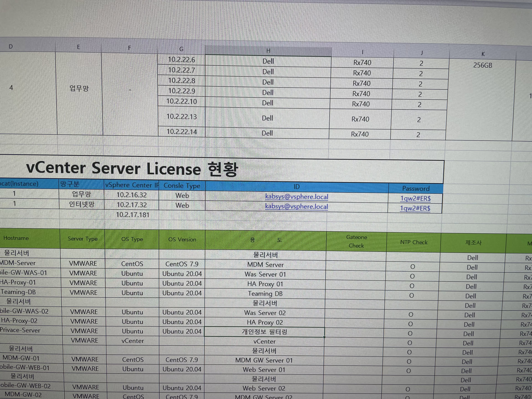
Task: Select column K header
Action: (483, 54)
